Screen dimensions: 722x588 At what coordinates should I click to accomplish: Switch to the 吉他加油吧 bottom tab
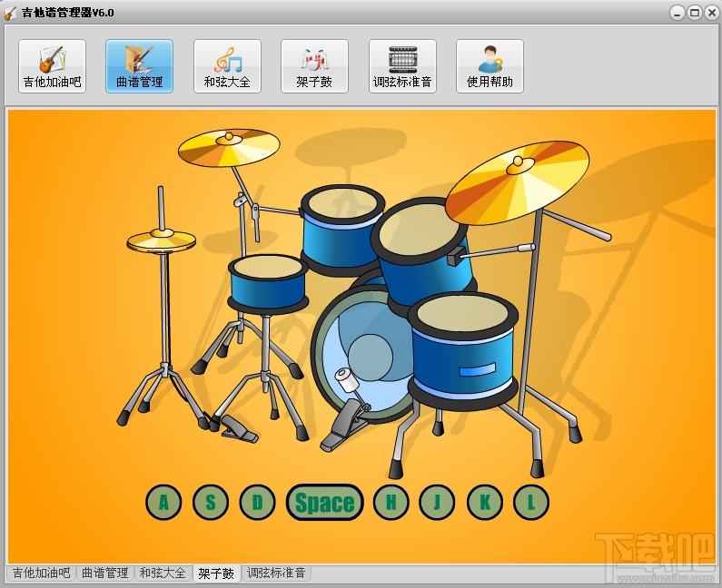(41, 573)
